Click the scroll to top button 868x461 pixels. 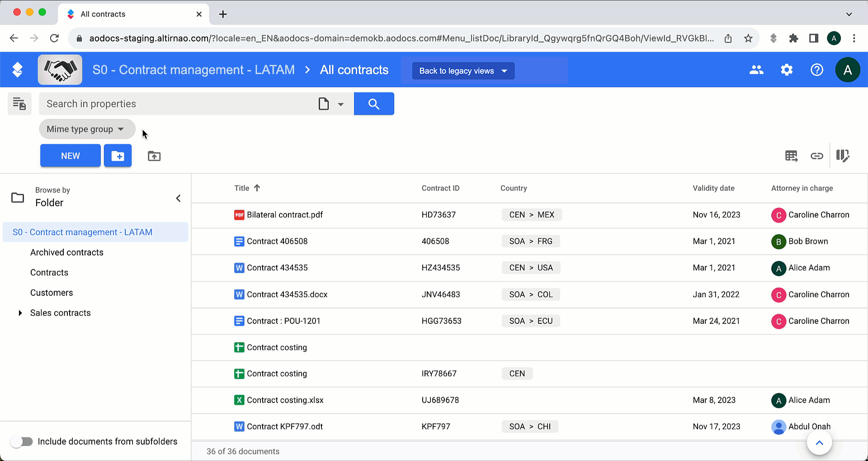[819, 443]
